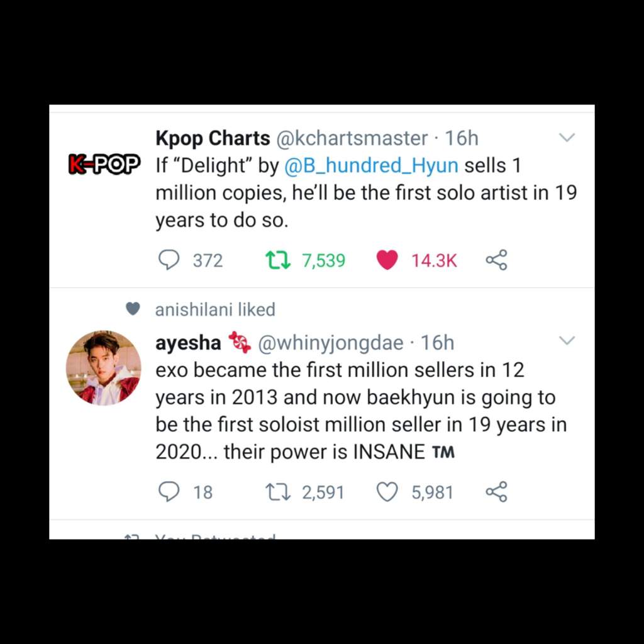
Task: Open the @B_hundred_Hyun mention link
Action: point(371,166)
